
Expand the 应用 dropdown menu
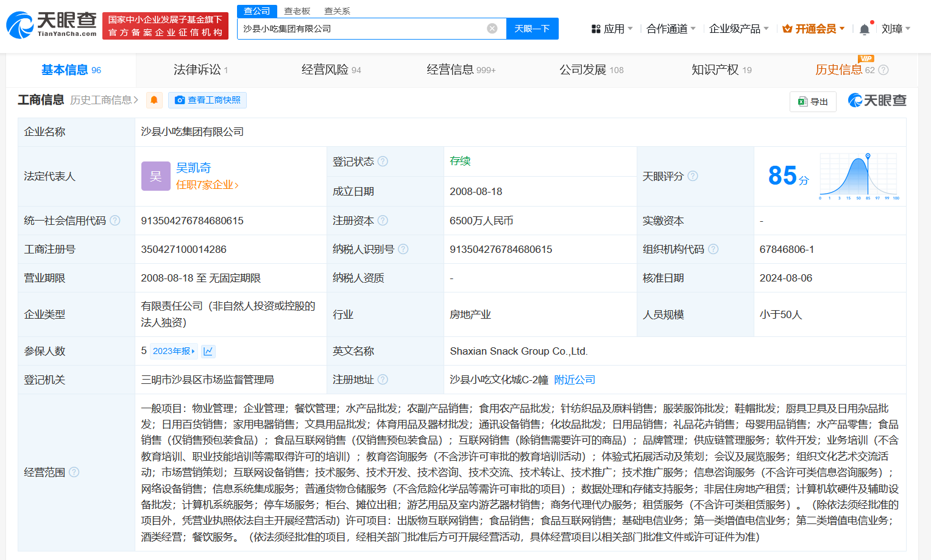pos(612,29)
